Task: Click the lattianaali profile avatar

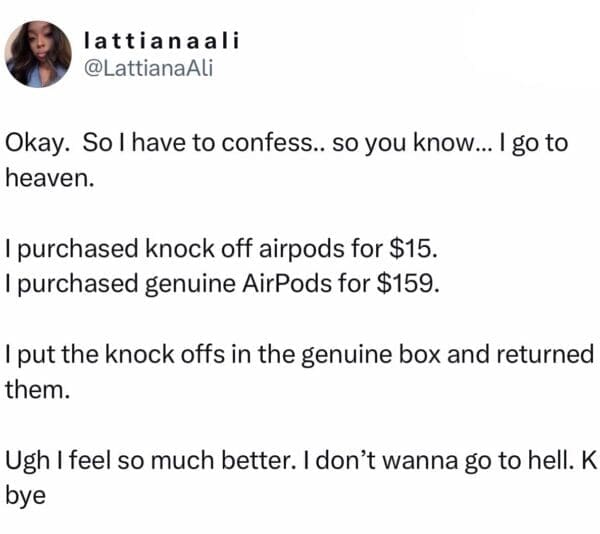Action: pos(40,54)
